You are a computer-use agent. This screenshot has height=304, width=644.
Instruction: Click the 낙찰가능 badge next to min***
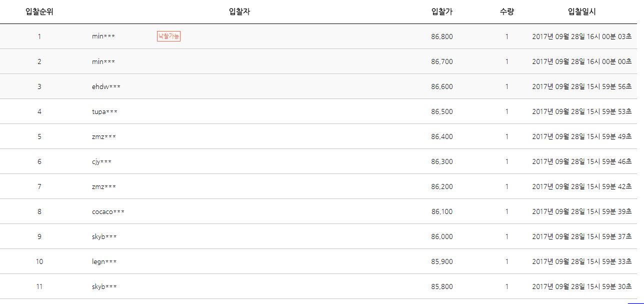click(168, 36)
